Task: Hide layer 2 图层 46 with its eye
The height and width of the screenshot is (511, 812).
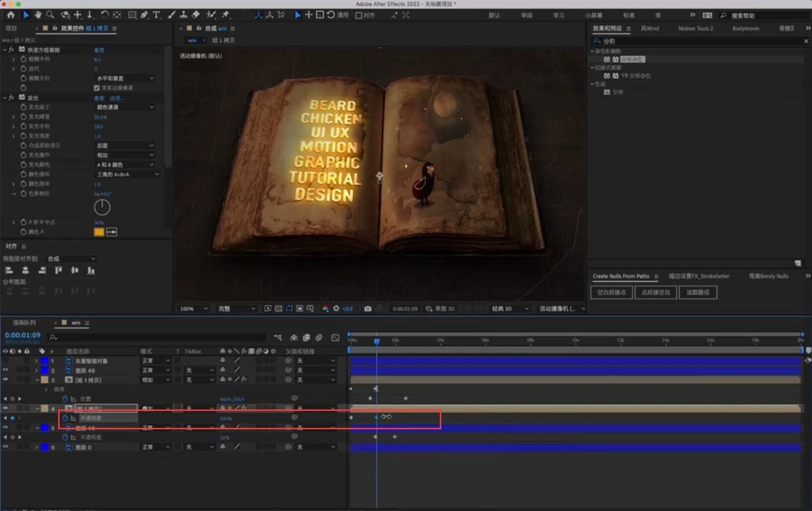Action: [x=5, y=370]
